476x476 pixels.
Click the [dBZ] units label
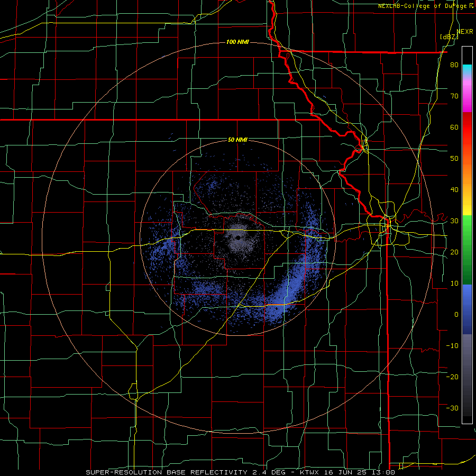tap(449, 36)
